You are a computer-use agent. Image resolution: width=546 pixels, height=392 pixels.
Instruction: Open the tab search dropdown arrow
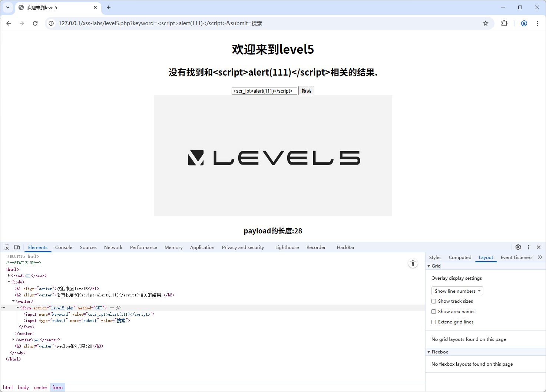[8, 7]
